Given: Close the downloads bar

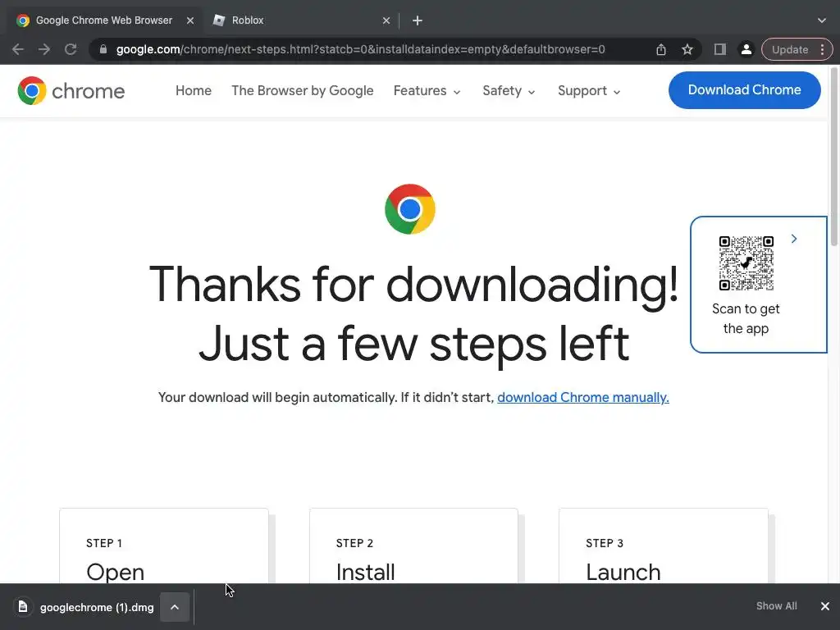Looking at the screenshot, I should pyautogui.click(x=825, y=606).
